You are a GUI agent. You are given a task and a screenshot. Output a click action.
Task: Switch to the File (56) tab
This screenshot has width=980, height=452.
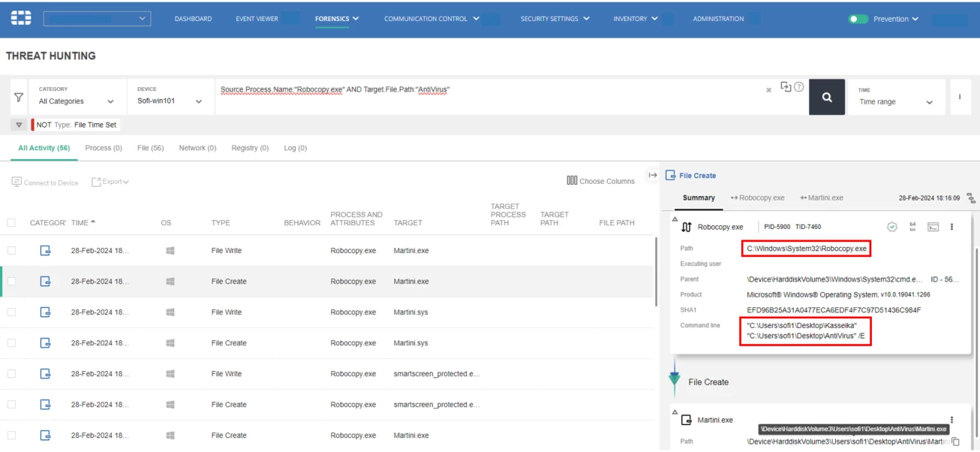click(x=150, y=148)
